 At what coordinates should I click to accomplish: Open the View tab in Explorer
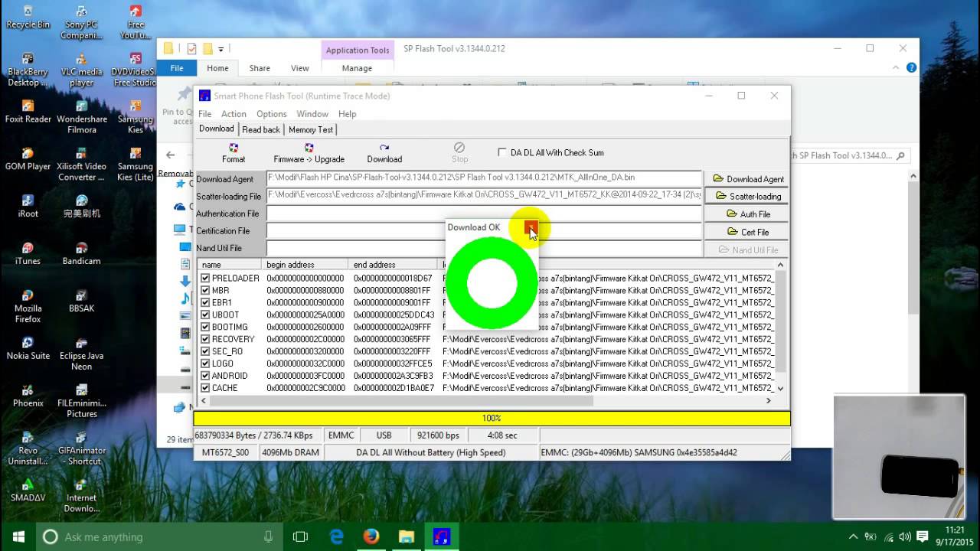[300, 68]
